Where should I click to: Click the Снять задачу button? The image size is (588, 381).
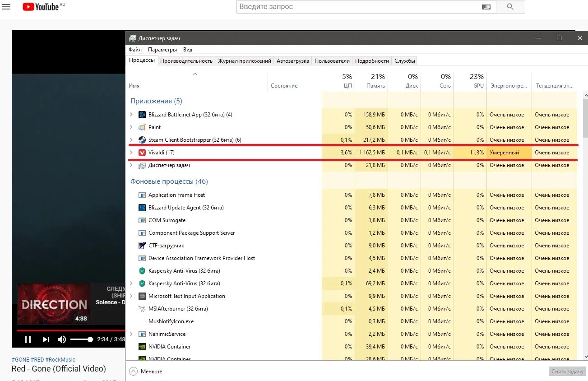pyautogui.click(x=567, y=372)
